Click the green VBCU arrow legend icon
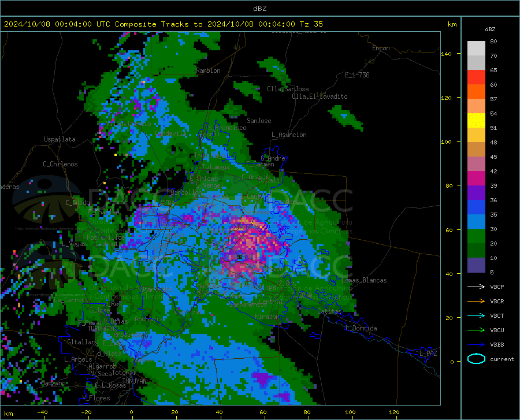Viewport: 520px width, 420px height. (x=476, y=330)
